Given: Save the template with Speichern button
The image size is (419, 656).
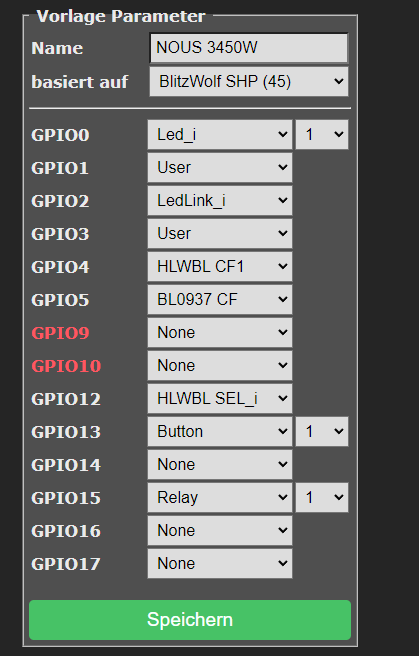Looking at the screenshot, I should (190, 620).
